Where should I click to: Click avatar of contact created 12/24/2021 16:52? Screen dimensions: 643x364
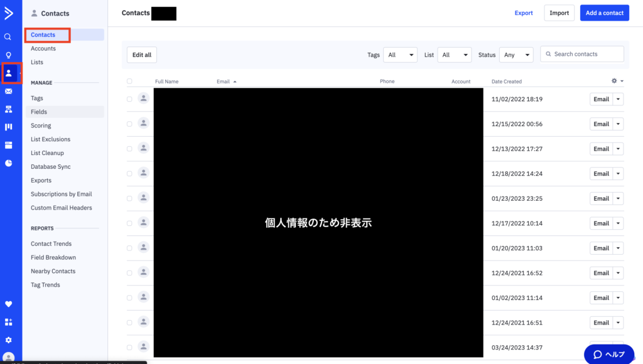[x=144, y=272]
